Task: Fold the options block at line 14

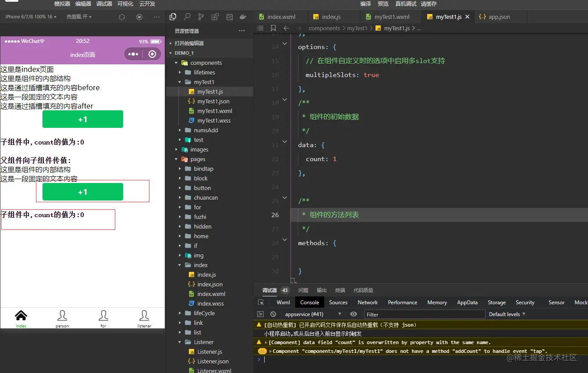Action: [x=285, y=43]
